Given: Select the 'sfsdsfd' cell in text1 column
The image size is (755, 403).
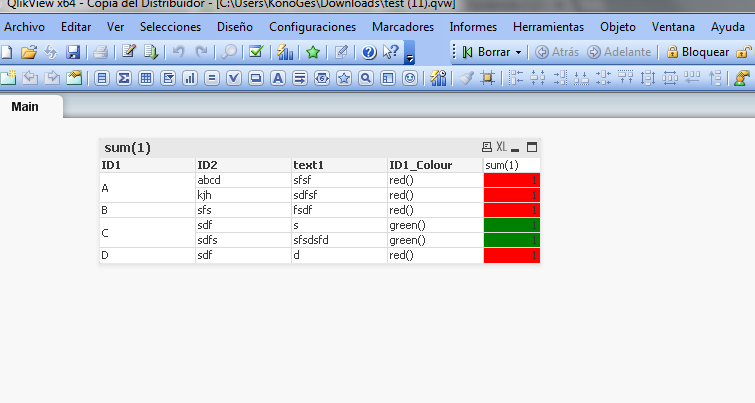Looking at the screenshot, I should [339, 240].
